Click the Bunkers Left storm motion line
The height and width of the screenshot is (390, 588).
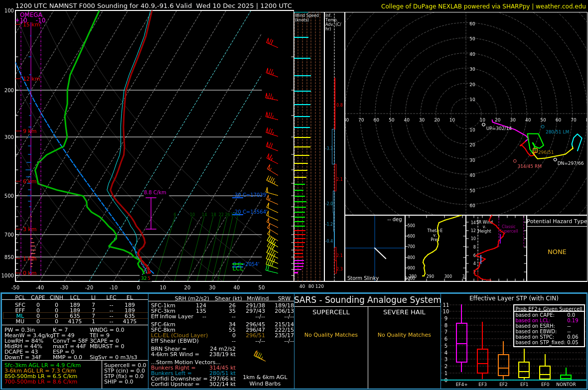click(x=193, y=373)
